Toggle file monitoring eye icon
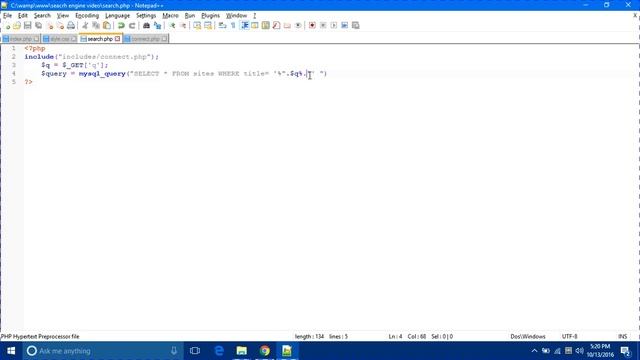This screenshot has height=360, width=640. click(298, 26)
